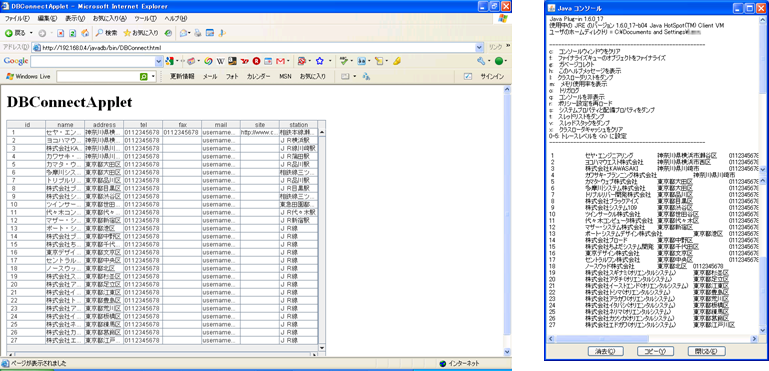Click the Google toolbar search input field
Viewport: 769px width, 371px height.
(x=92, y=61)
